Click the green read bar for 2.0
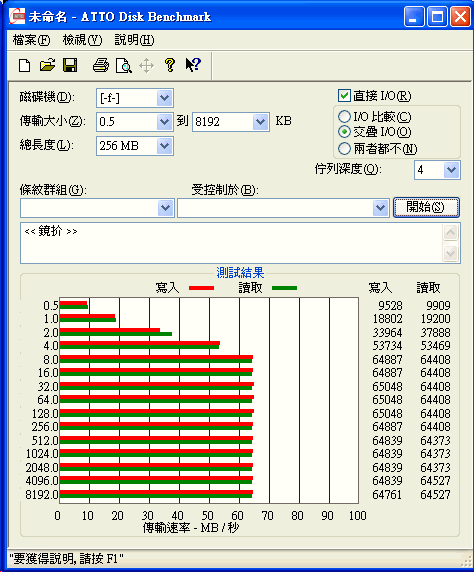 pos(116,334)
